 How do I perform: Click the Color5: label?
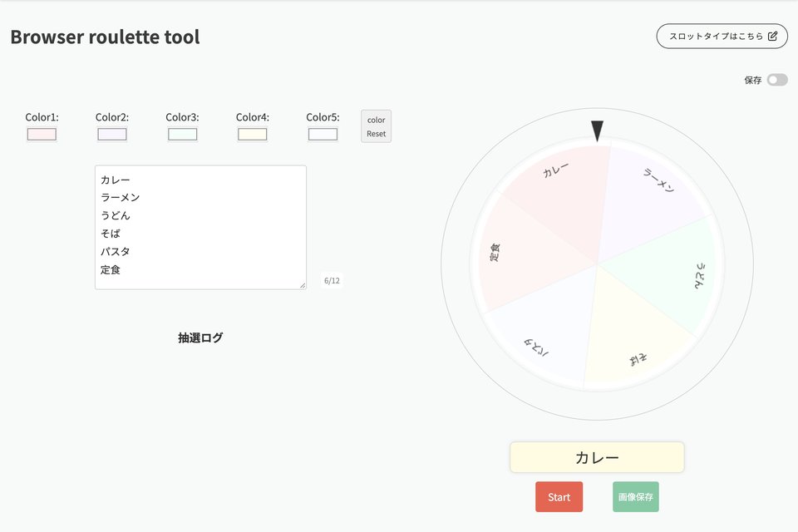click(323, 117)
